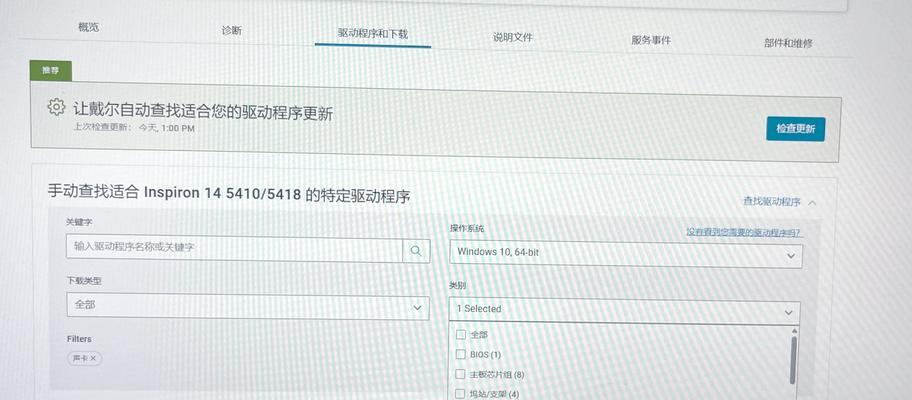Click the magnifier search icon in keyword field
Screen dimensions: 912x400
(x=416, y=251)
